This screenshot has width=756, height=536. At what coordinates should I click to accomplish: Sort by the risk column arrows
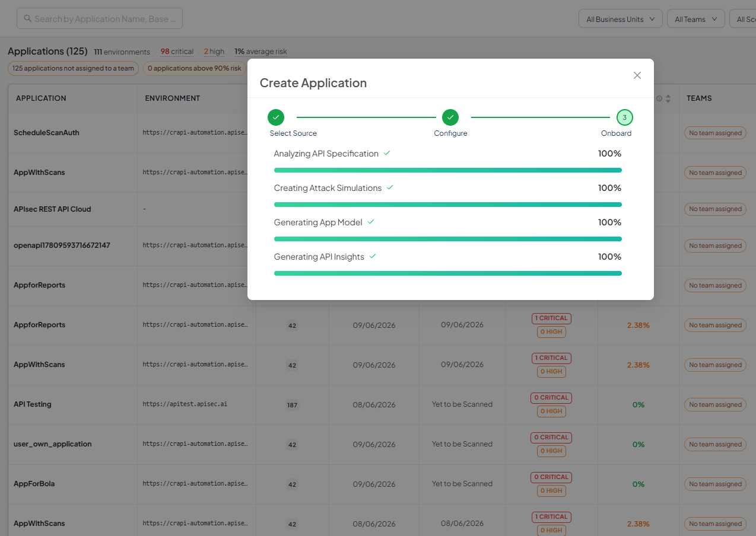[668, 98]
